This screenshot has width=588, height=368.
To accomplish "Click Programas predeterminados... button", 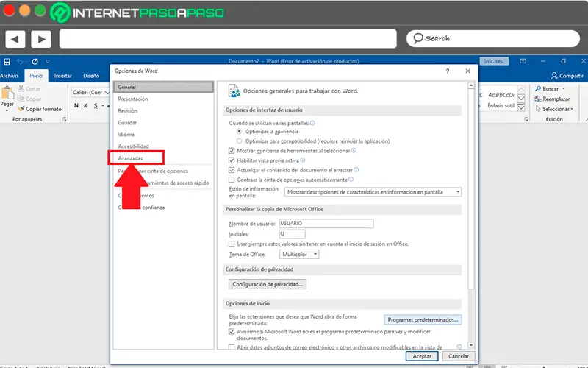I will (x=423, y=319).
